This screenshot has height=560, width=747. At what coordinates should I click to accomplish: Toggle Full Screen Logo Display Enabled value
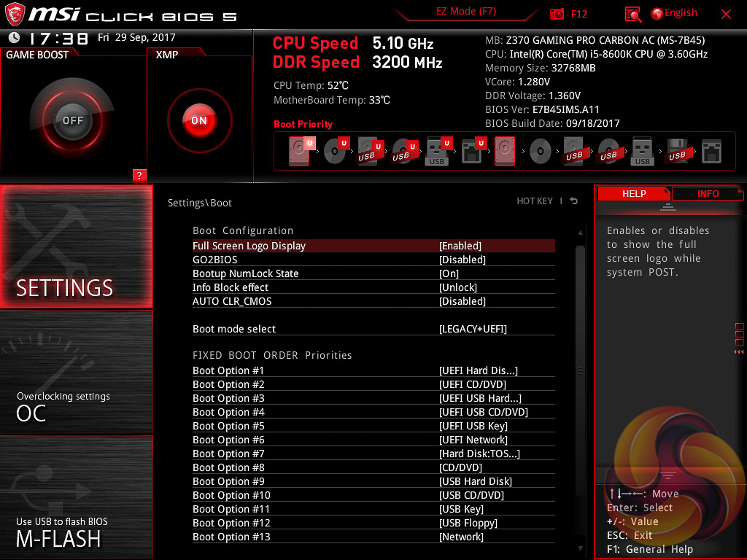(460, 246)
